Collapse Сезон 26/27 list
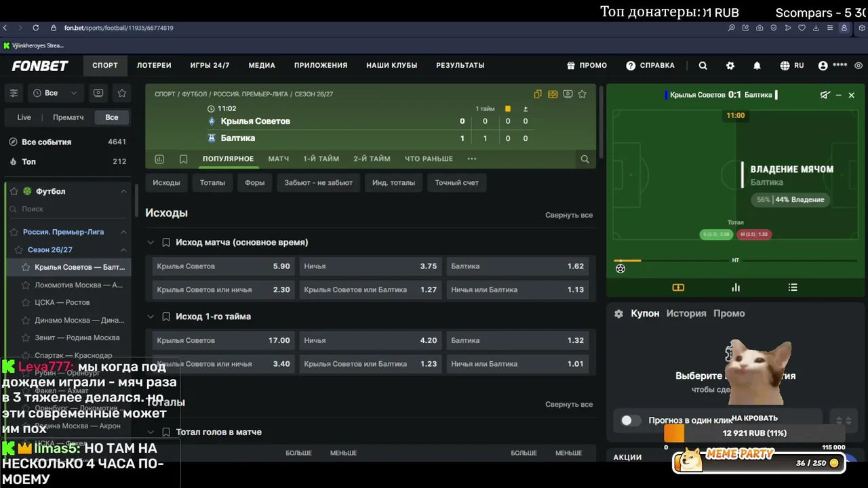 123,249
